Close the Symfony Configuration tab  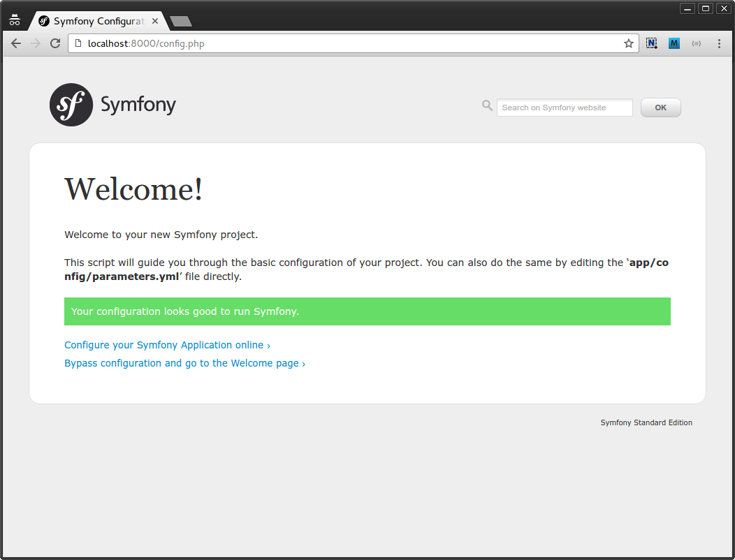click(x=155, y=21)
